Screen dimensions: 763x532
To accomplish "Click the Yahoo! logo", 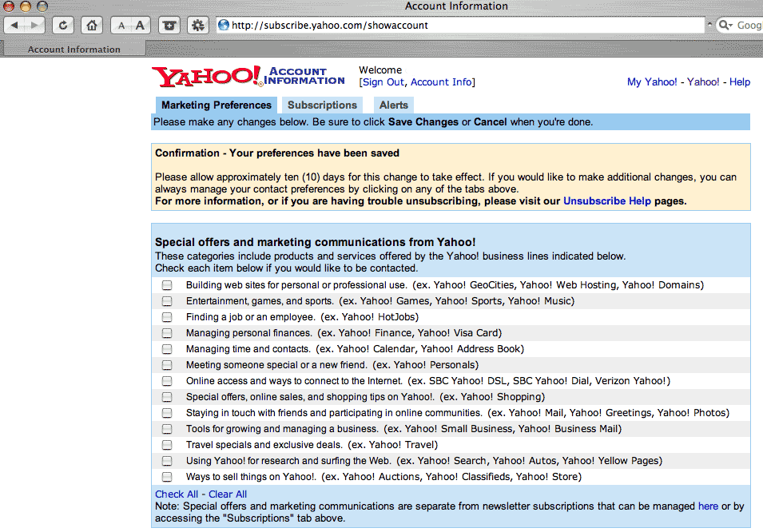I will pyautogui.click(x=207, y=77).
